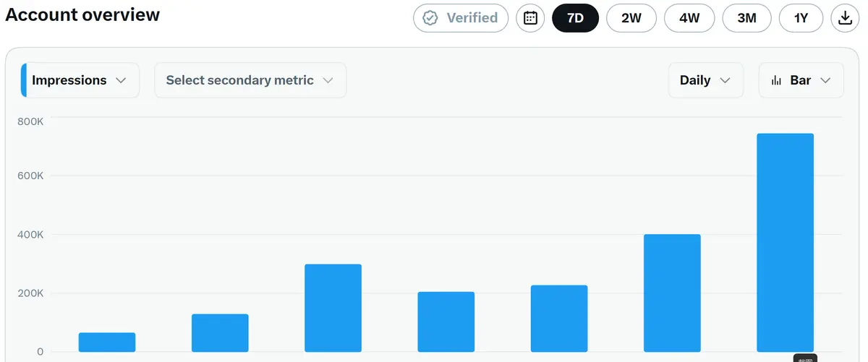
Task: Open the Select secondary metric dropdown
Action: pyautogui.click(x=250, y=80)
